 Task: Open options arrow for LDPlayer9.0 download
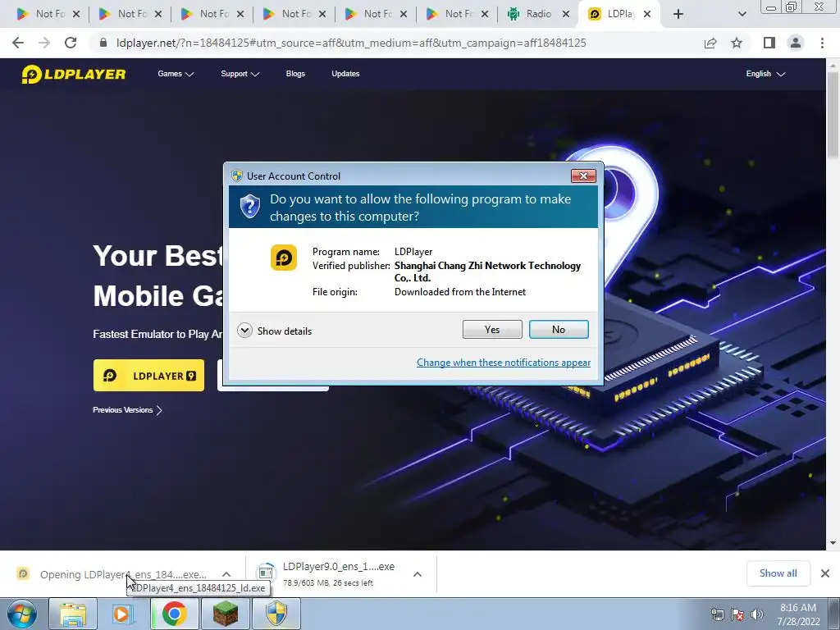pos(418,574)
